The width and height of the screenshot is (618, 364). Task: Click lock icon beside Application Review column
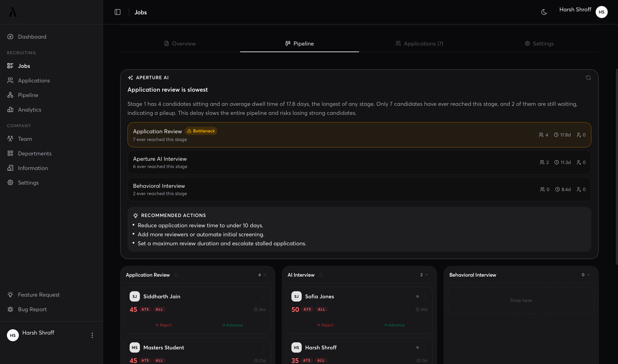tap(176, 275)
